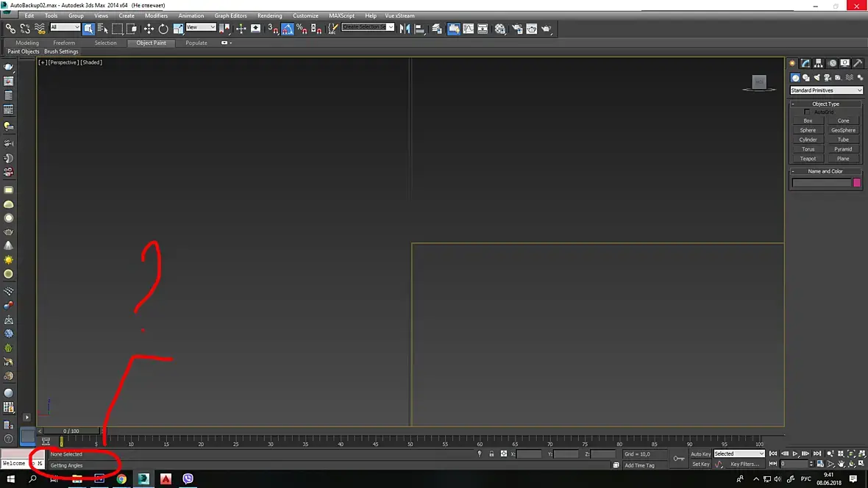Select the Shapes category icon
The height and width of the screenshot is (488, 868).
click(806, 77)
